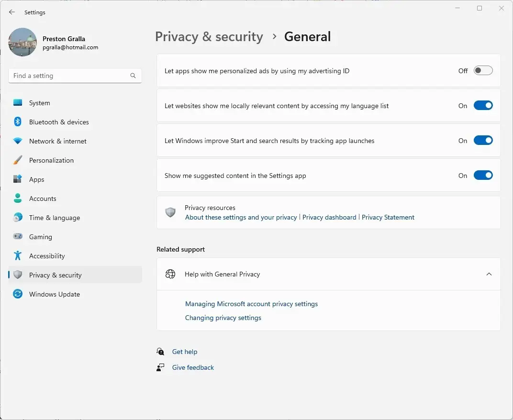Click the Accessibility figure icon
This screenshot has width=513, height=420.
click(x=18, y=255)
